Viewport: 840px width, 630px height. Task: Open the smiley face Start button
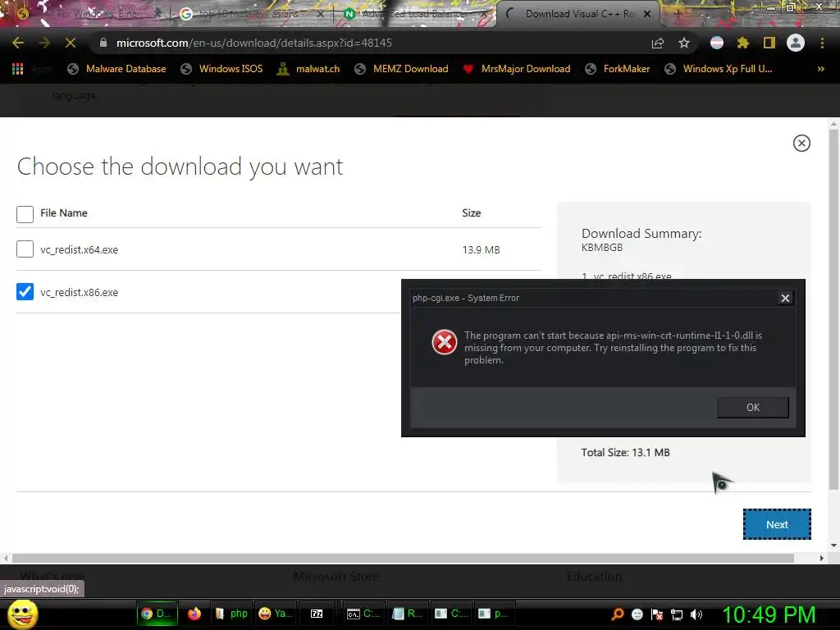23,614
